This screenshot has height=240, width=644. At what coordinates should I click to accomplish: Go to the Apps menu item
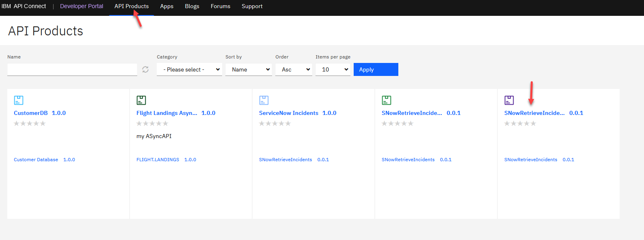pos(166,6)
